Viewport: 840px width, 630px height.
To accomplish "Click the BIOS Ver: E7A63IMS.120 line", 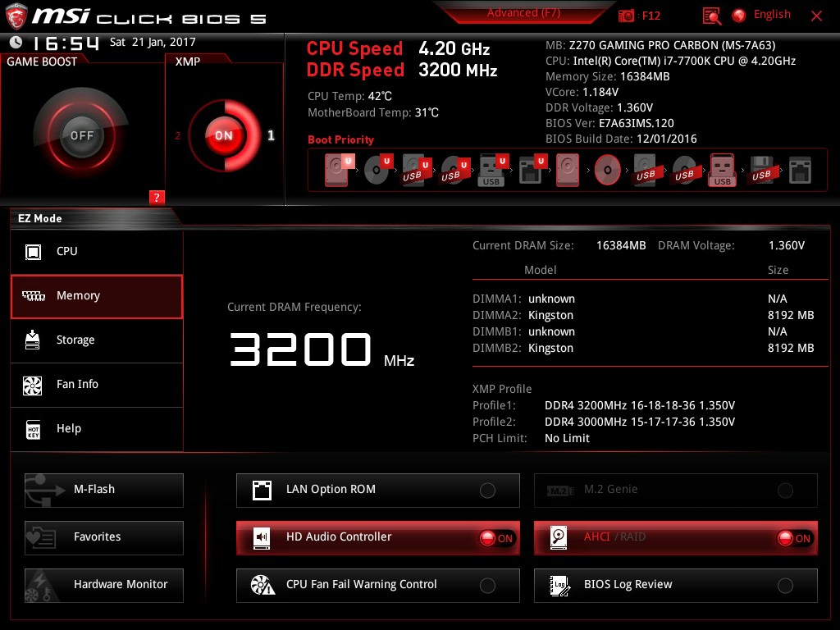I will coord(609,123).
